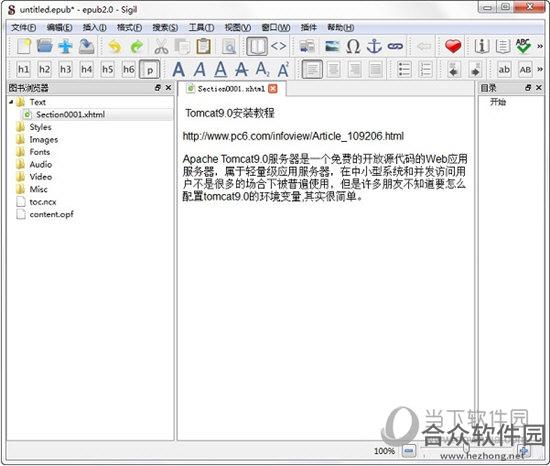Open the 格式(F) menu
The width and height of the screenshot is (550, 466).
click(x=129, y=27)
